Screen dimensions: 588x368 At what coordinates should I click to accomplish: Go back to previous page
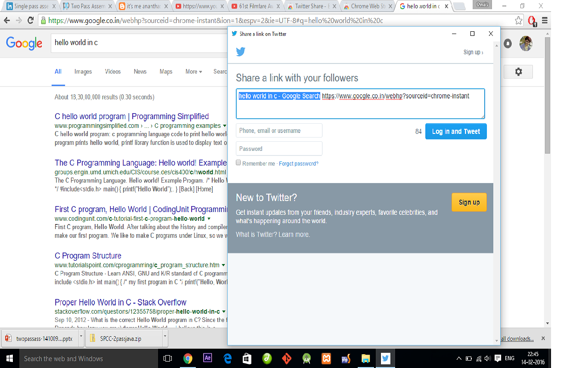(x=7, y=20)
